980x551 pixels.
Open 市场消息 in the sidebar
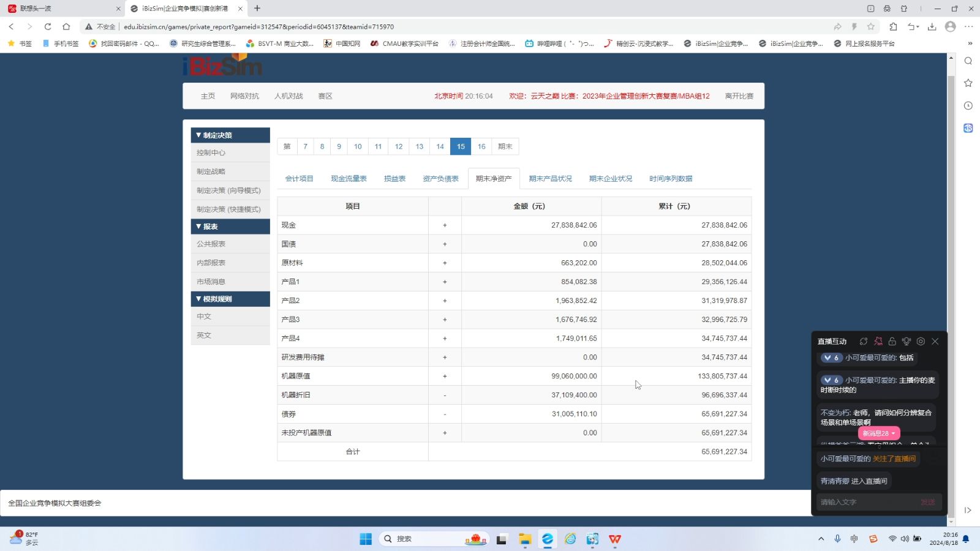pos(230,282)
